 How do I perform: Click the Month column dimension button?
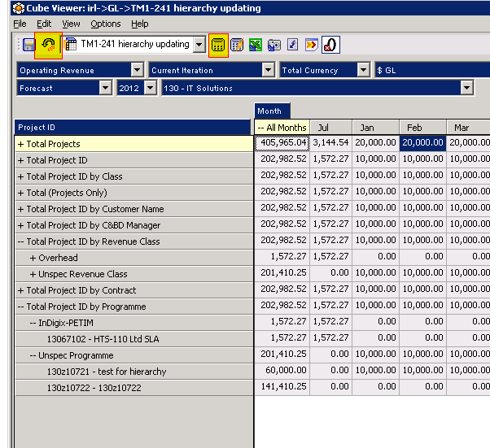pyautogui.click(x=272, y=111)
